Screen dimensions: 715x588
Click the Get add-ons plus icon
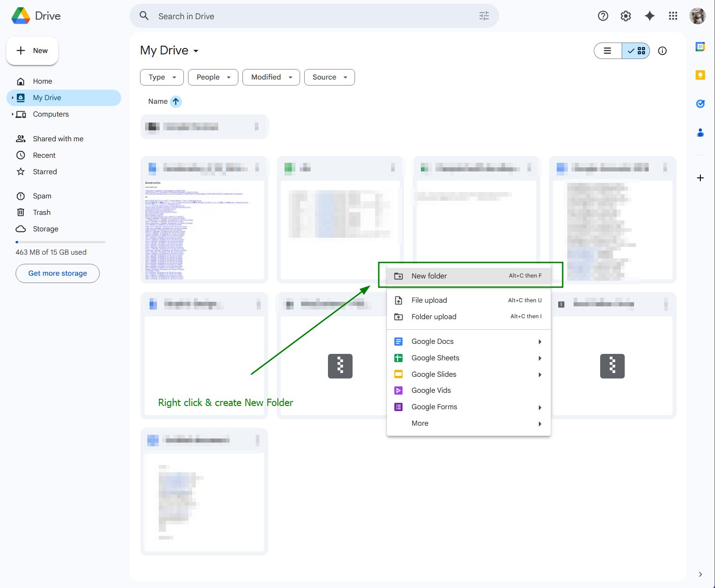tap(700, 178)
